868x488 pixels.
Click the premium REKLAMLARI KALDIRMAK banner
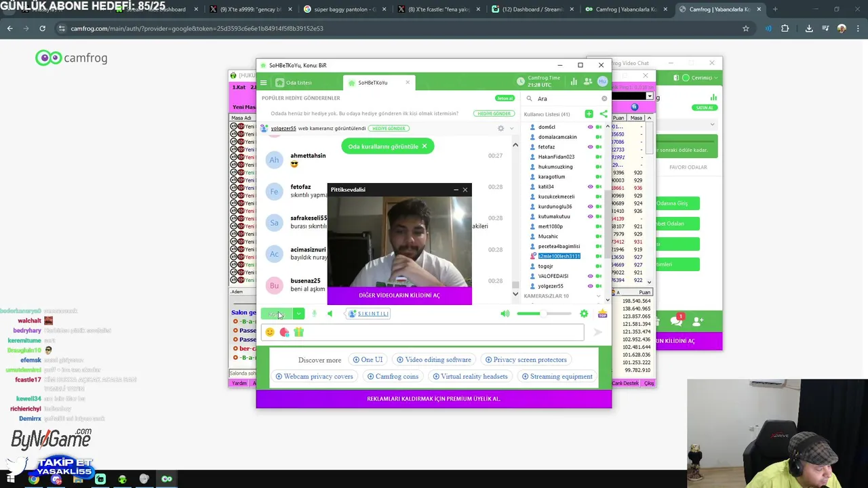(433, 399)
